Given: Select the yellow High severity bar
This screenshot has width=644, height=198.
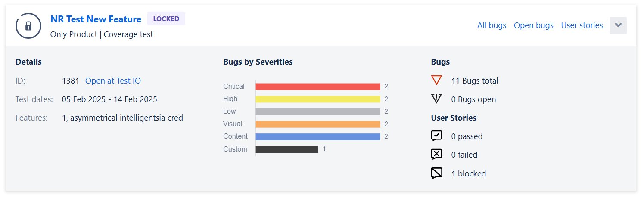Looking at the screenshot, I should [318, 99].
